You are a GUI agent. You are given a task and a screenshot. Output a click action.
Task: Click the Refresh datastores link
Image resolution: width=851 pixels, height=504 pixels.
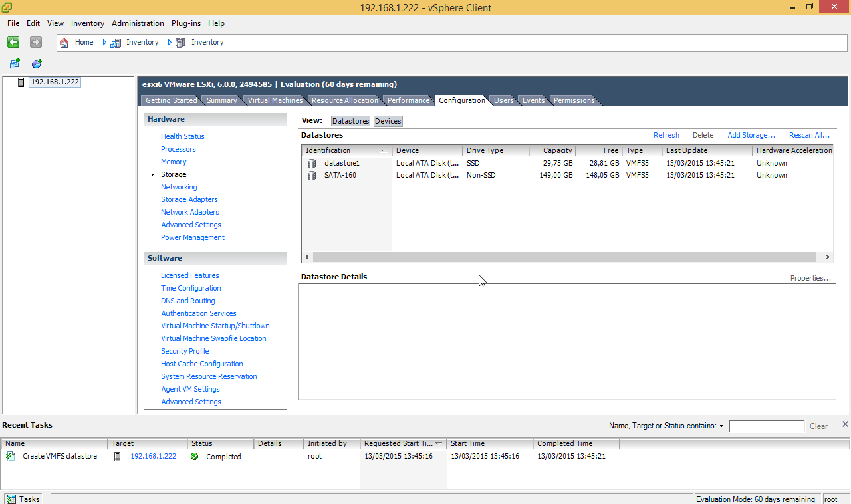point(666,135)
